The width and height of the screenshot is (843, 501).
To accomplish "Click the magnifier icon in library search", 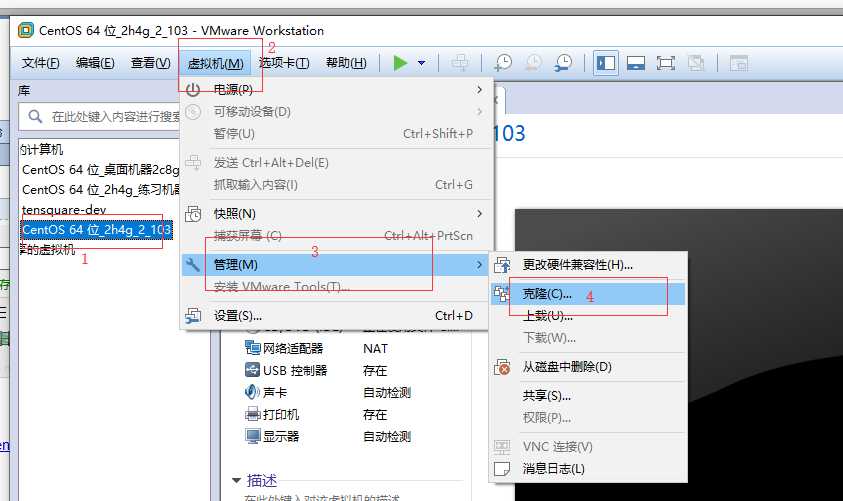I will coord(35,116).
